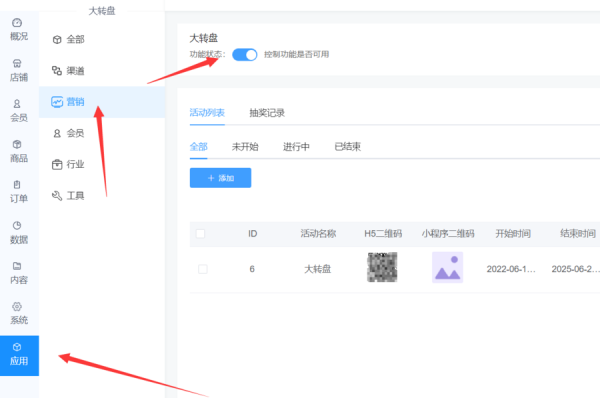The height and width of the screenshot is (398, 600).
Task: Click the H5 QR code thumbnail
Action: coord(382,267)
